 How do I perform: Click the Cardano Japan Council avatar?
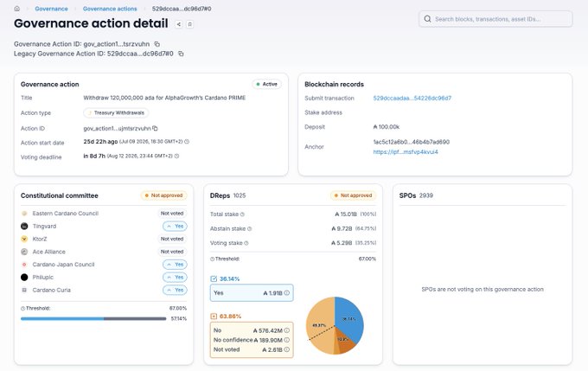point(24,265)
